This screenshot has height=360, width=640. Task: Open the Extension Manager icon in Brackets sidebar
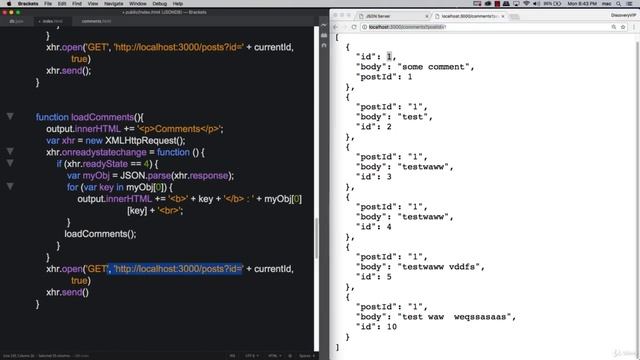(x=324, y=36)
